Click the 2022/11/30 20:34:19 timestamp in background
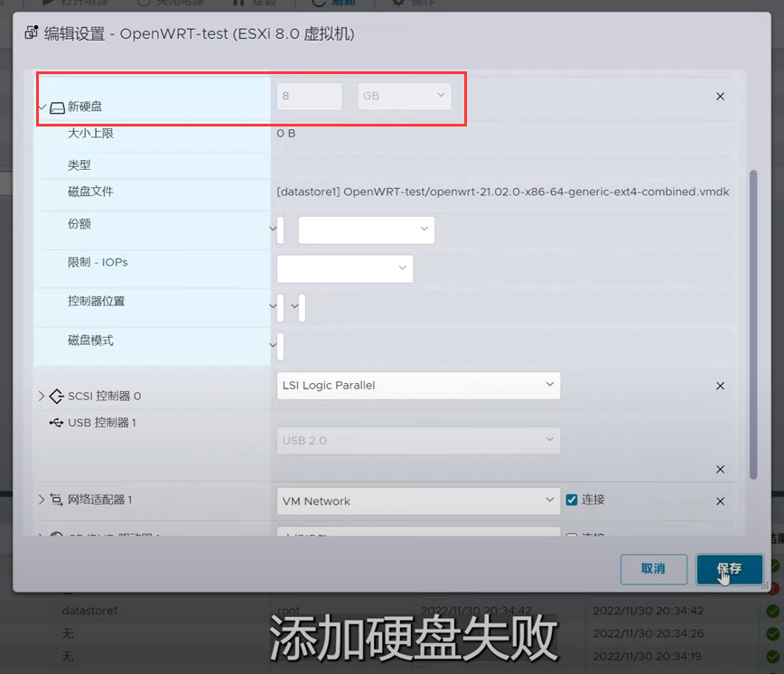The height and width of the screenshot is (674, 784). (647, 656)
